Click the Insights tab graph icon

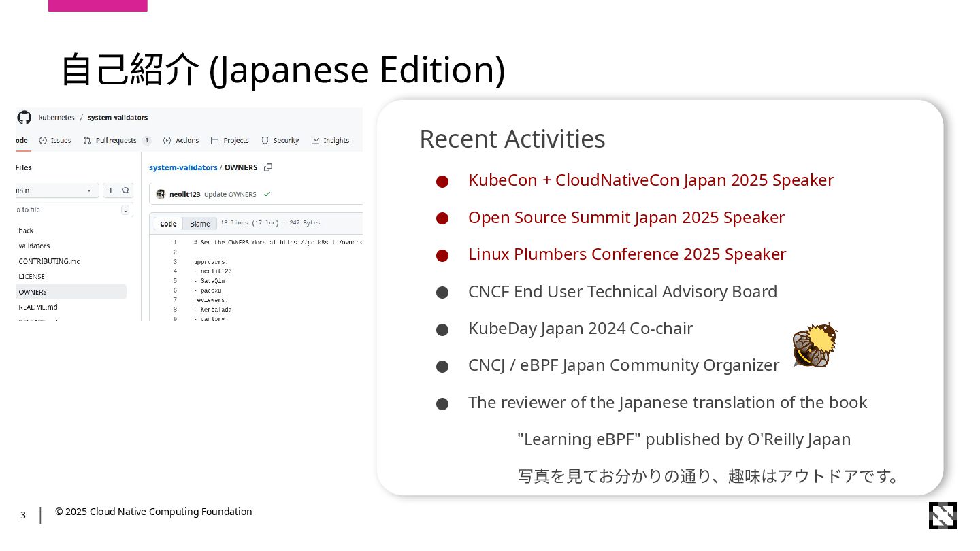[x=315, y=141]
